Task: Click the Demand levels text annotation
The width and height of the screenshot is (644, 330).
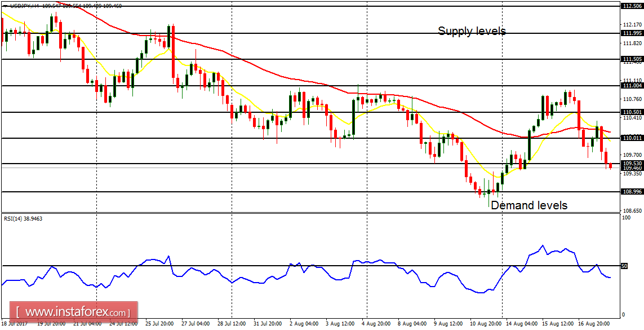Action: 528,205
